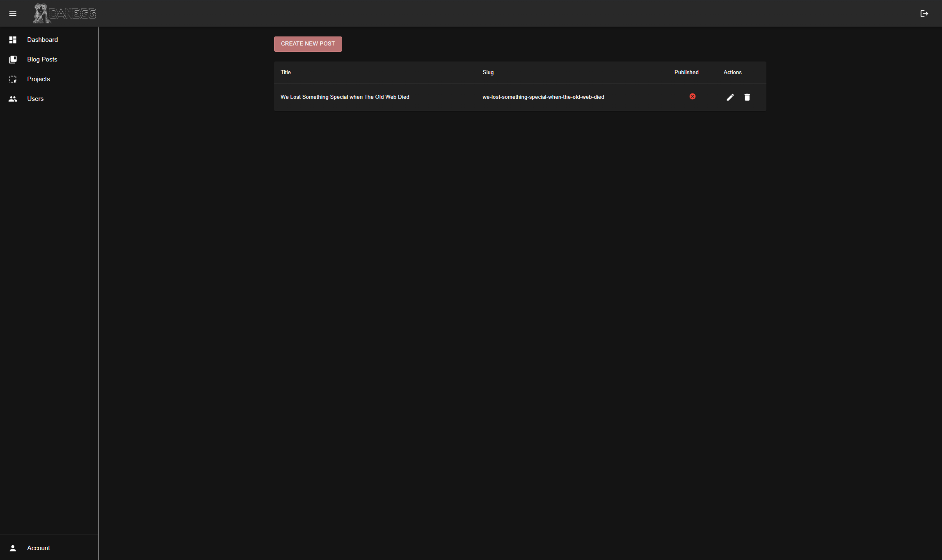942x560 pixels.
Task: Click the Account person icon
Action: click(x=13, y=548)
